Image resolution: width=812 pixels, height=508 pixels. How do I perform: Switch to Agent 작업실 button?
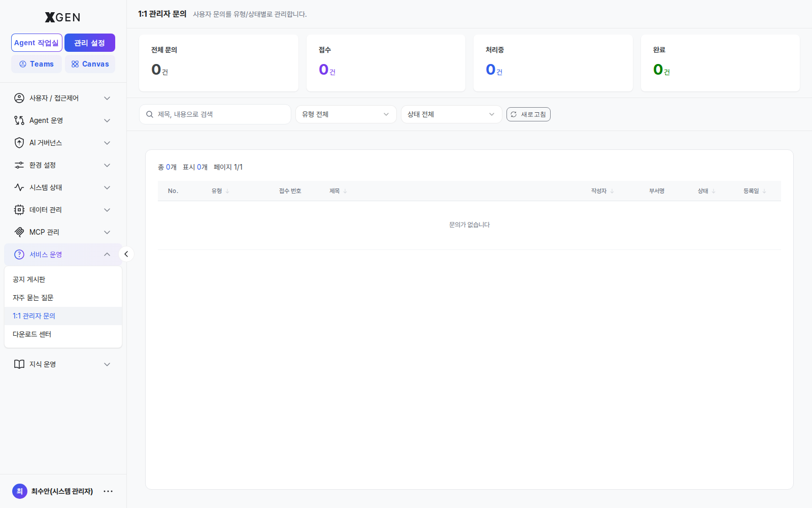click(x=37, y=43)
